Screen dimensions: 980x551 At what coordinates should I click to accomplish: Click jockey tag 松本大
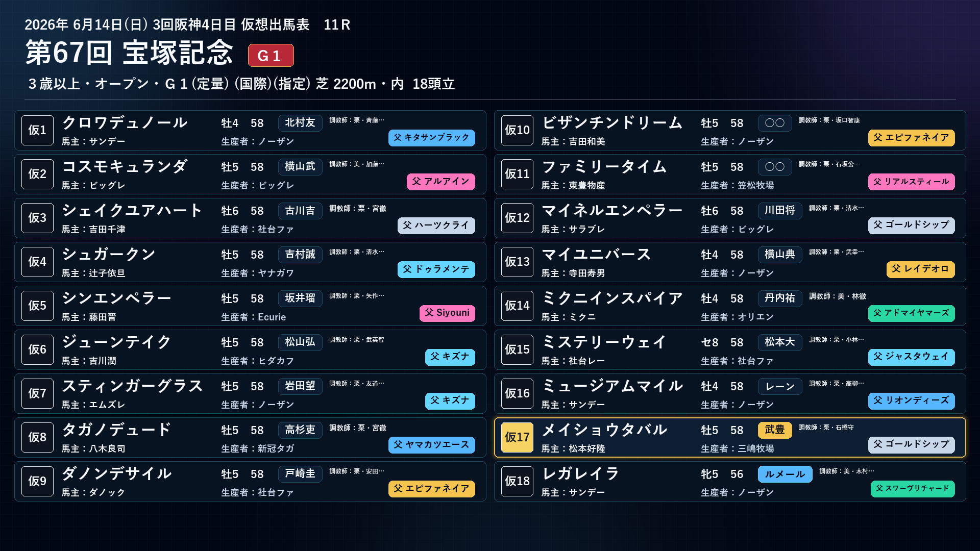point(780,342)
